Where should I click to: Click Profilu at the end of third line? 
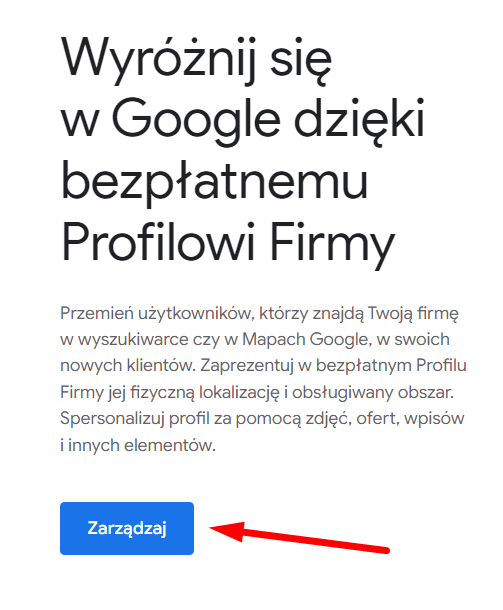(441, 365)
